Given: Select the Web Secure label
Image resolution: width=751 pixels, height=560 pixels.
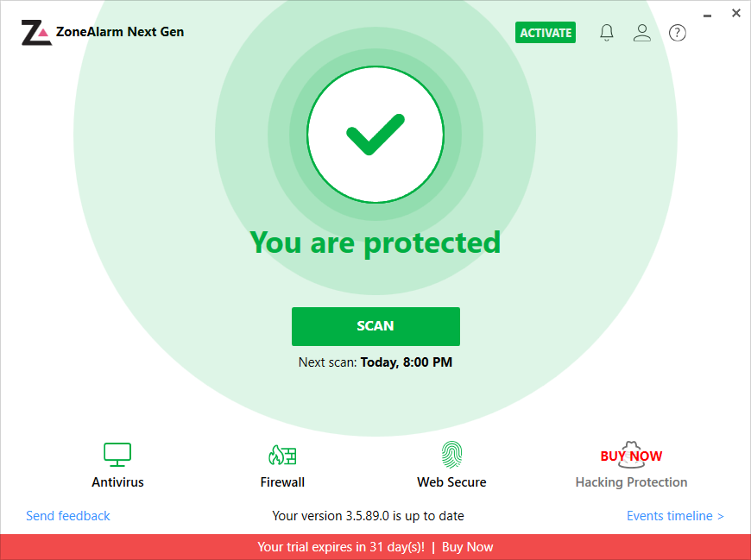Looking at the screenshot, I should click(451, 482).
